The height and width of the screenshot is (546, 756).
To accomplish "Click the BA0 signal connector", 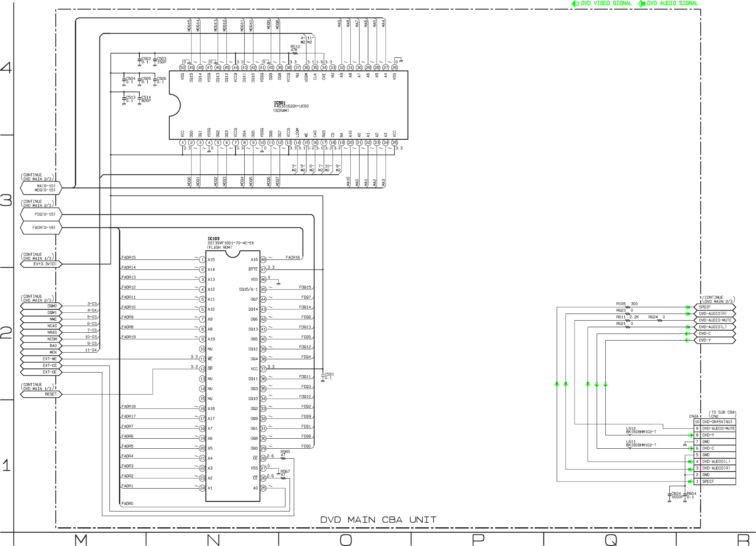I will [41, 346].
